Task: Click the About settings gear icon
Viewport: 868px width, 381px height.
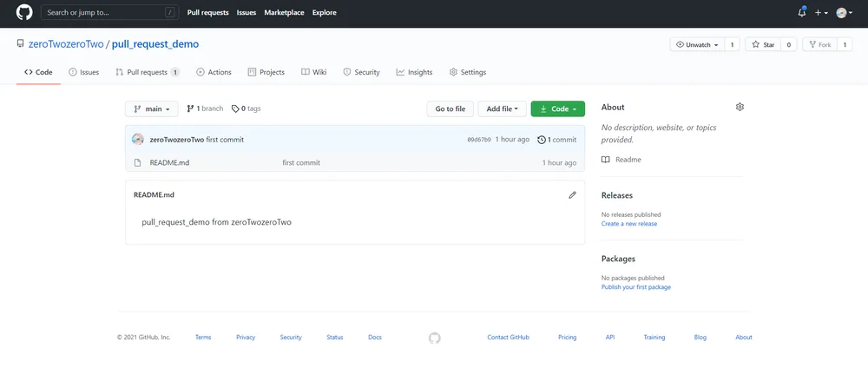Action: coord(740,107)
